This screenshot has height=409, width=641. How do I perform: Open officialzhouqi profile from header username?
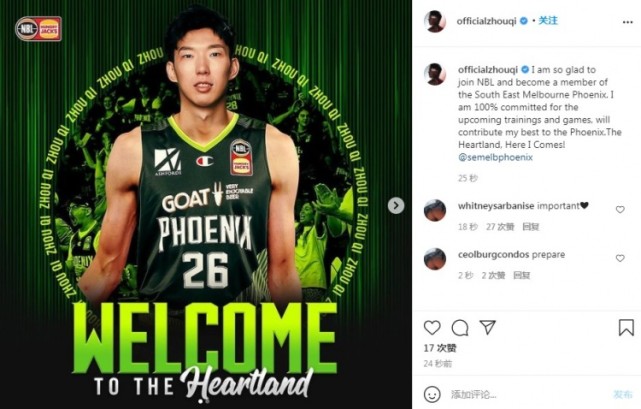[x=486, y=21]
